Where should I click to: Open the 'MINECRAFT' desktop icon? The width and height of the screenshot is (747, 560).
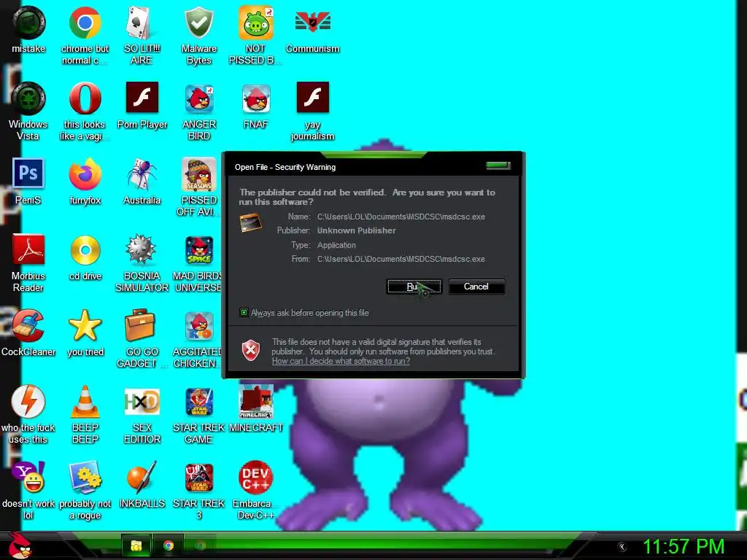click(x=256, y=402)
